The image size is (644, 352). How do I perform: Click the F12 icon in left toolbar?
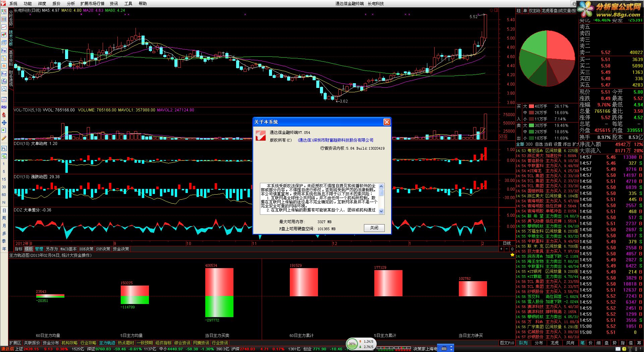(x=4, y=74)
